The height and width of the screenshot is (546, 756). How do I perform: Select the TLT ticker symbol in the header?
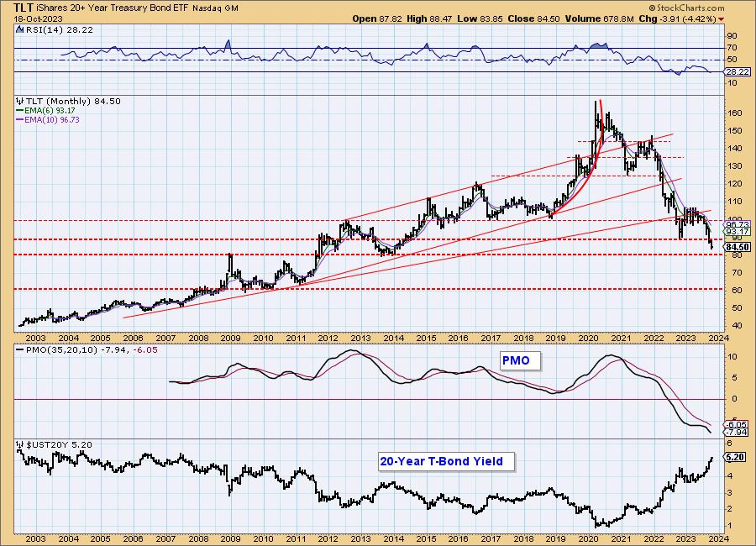click(24, 8)
